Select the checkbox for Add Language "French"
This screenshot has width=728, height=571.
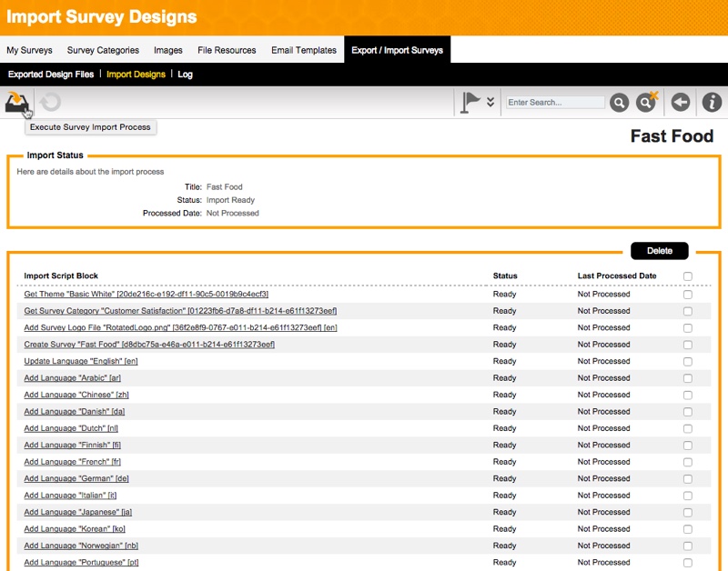[688, 462]
